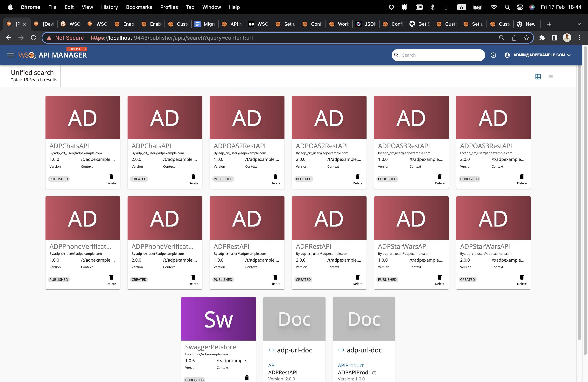
Task: Click the API Manager search field
Action: click(438, 55)
